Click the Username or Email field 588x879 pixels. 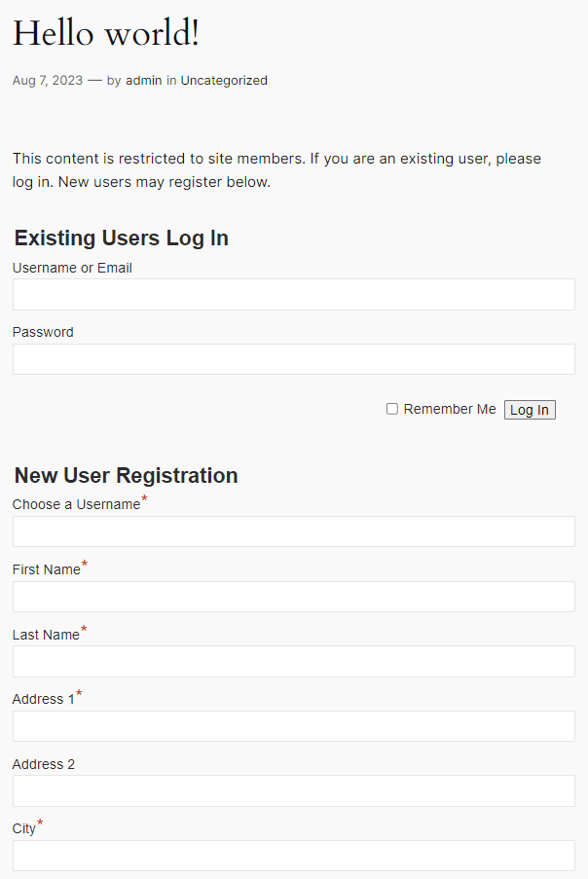293,295
